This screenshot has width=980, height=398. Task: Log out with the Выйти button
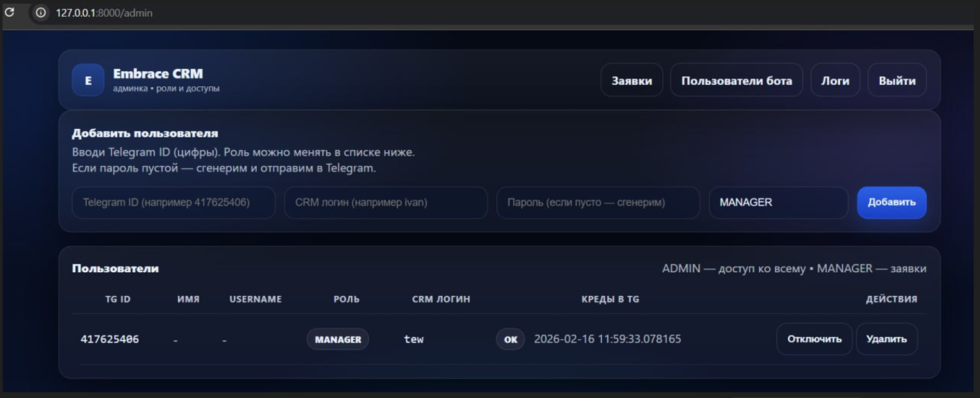(897, 80)
